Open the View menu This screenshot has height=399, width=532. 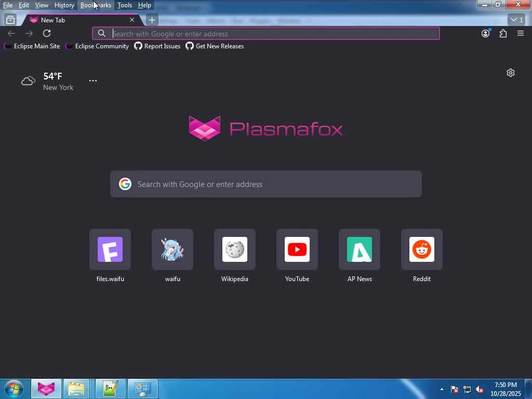(x=42, y=5)
